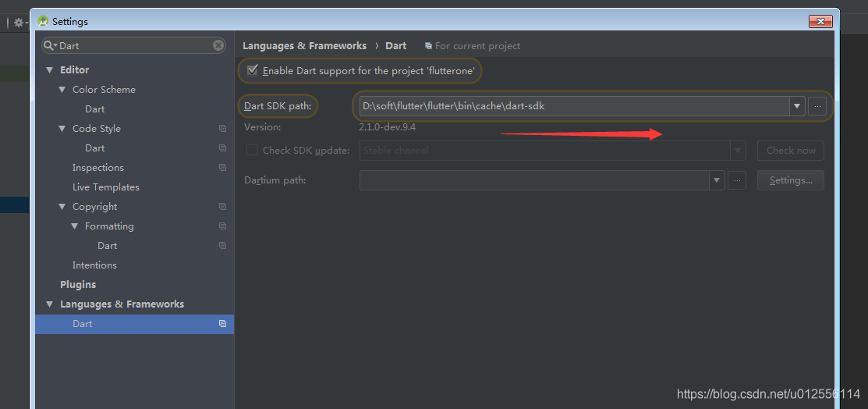Open the Live Templates settings page
This screenshot has height=409, width=868.
[x=106, y=187]
